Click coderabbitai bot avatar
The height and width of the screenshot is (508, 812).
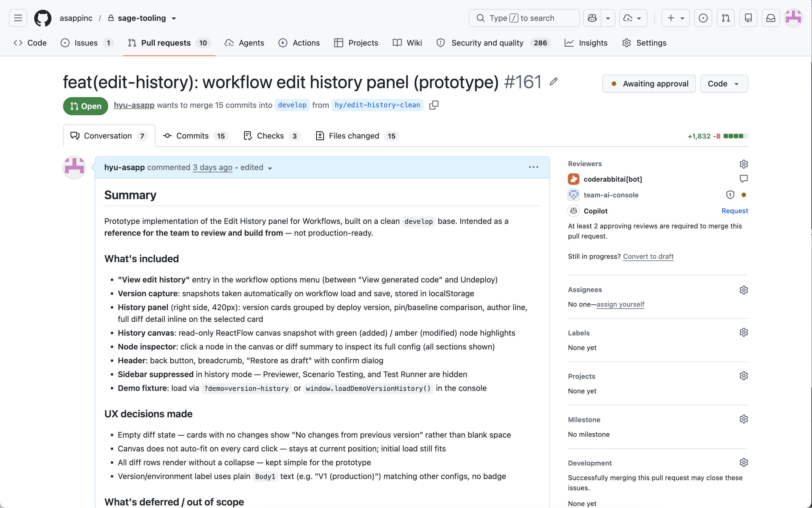coord(574,179)
